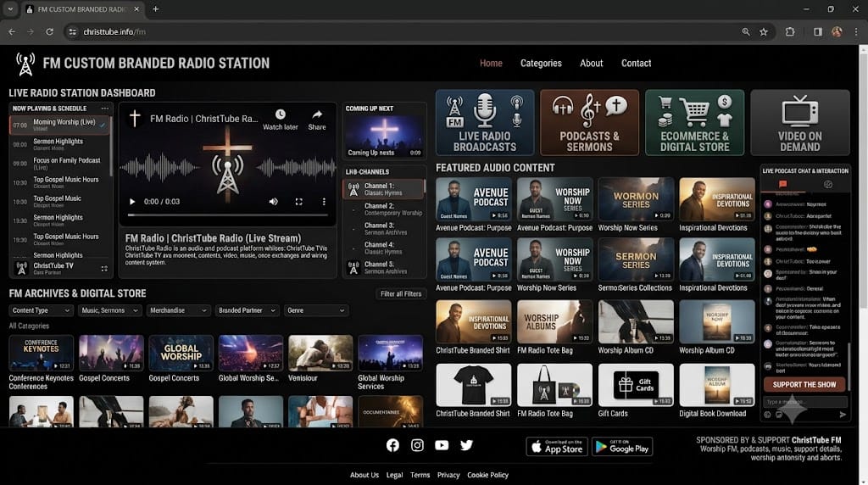
Task: Open the browser side panel
Action: pyautogui.click(x=818, y=32)
